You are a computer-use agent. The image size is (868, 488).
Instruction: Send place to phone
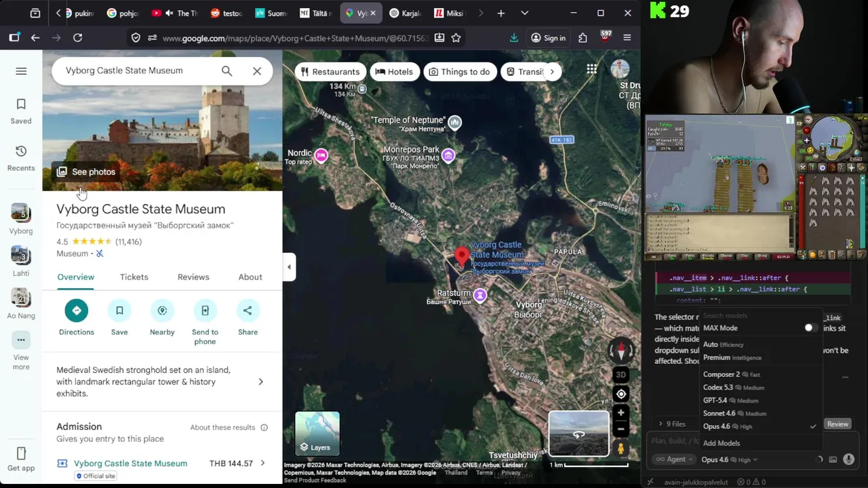205,323
